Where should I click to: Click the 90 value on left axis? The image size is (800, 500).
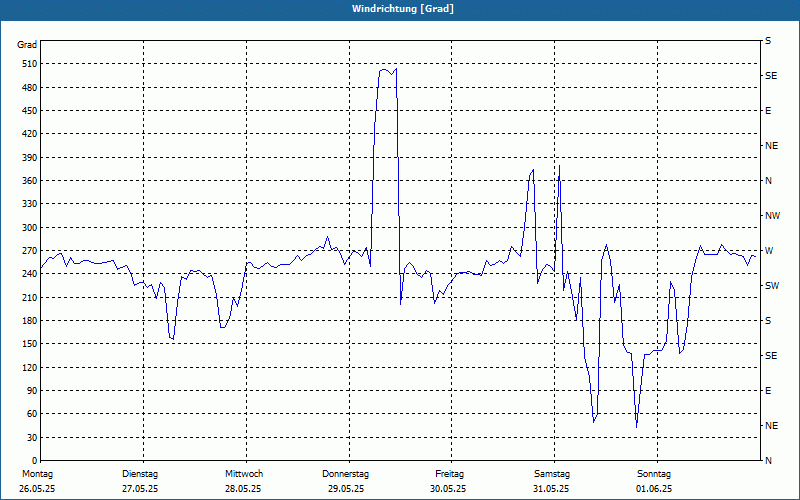(32, 391)
